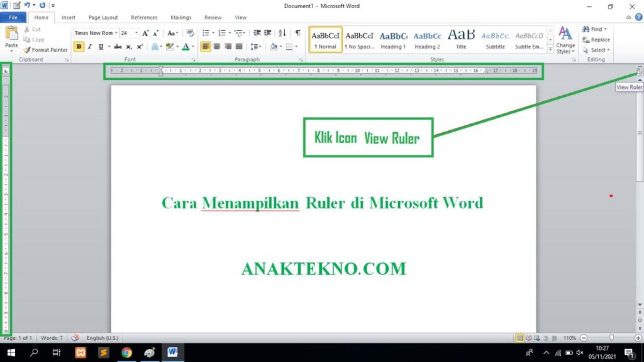Click the 110% zoom level
The image size is (644, 362).
click(569, 338)
